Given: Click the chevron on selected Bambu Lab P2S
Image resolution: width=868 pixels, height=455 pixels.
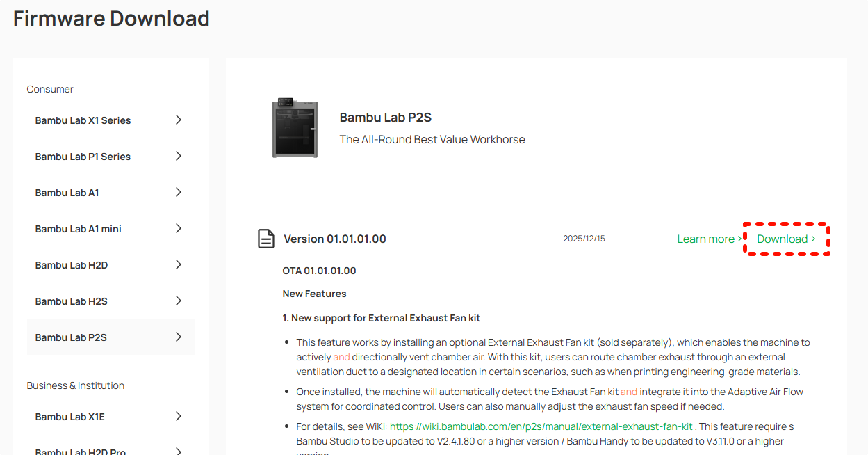Looking at the screenshot, I should [x=179, y=337].
